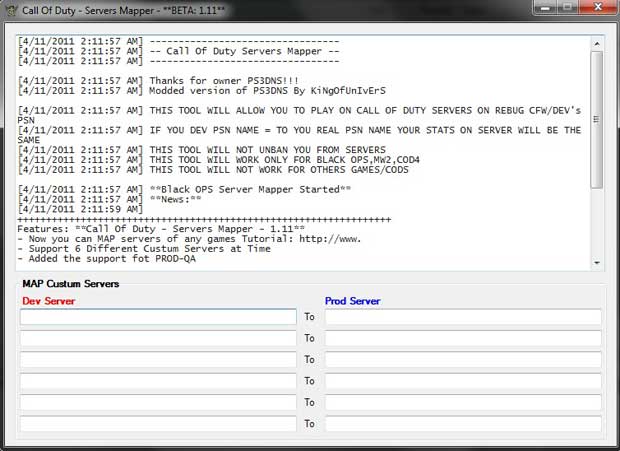Activate the fourth Dev Server field

click(158, 381)
